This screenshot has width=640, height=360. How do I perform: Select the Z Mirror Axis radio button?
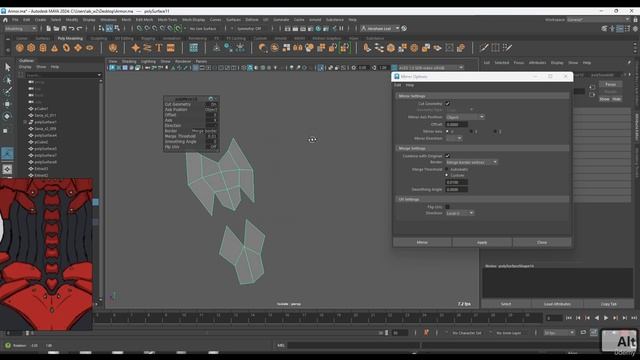tap(496, 131)
